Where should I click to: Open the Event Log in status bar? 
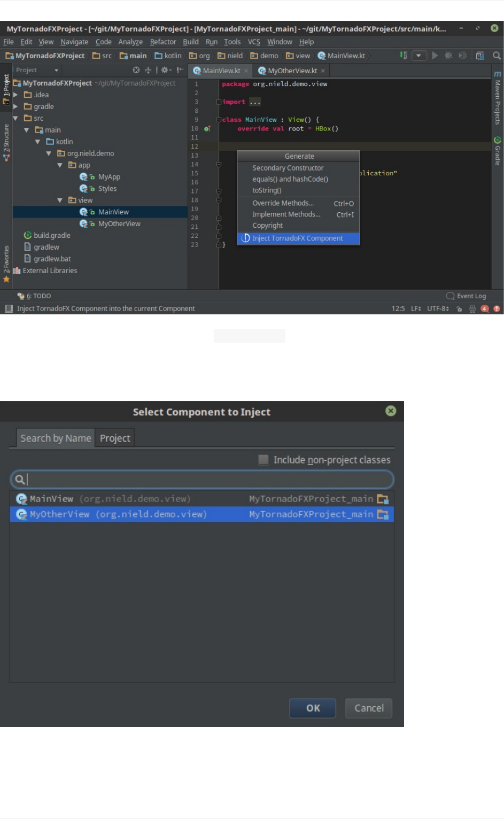point(466,296)
